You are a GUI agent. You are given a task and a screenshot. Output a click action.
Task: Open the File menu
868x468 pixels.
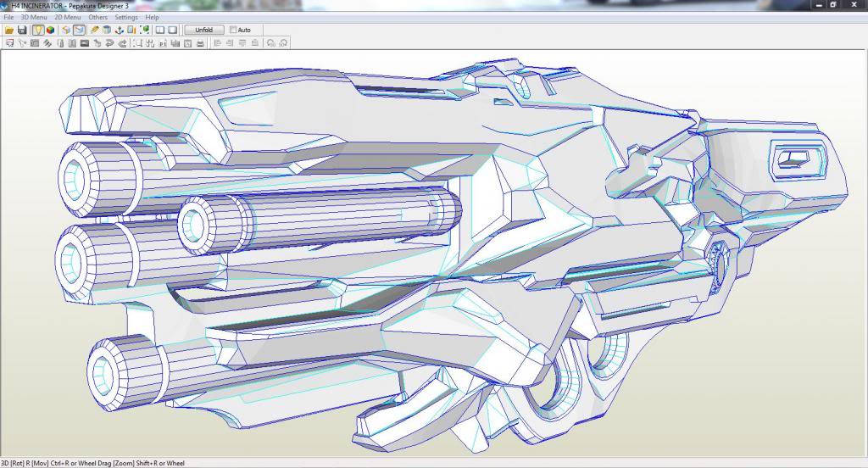click(x=8, y=17)
